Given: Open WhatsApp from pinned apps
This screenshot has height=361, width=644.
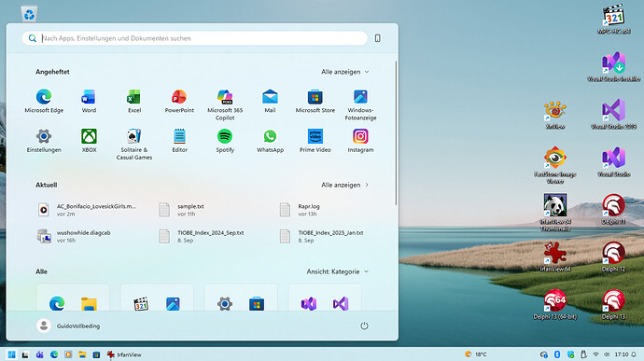Looking at the screenshot, I should click(270, 141).
